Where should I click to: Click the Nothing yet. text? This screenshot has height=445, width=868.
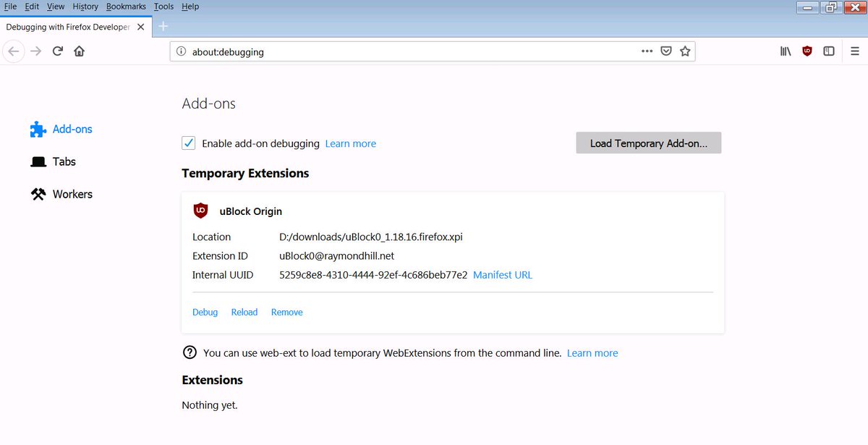tap(210, 405)
